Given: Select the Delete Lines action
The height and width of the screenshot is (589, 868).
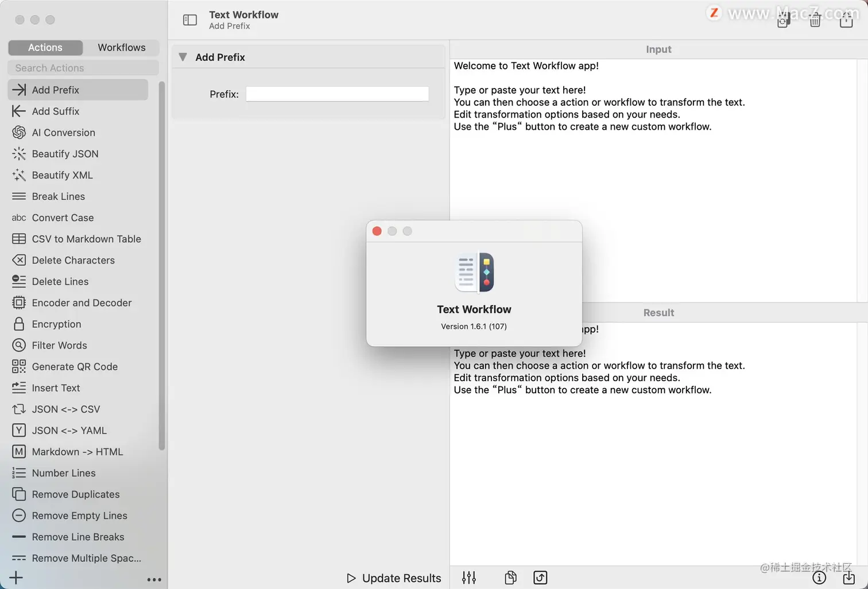Looking at the screenshot, I should (78, 281).
